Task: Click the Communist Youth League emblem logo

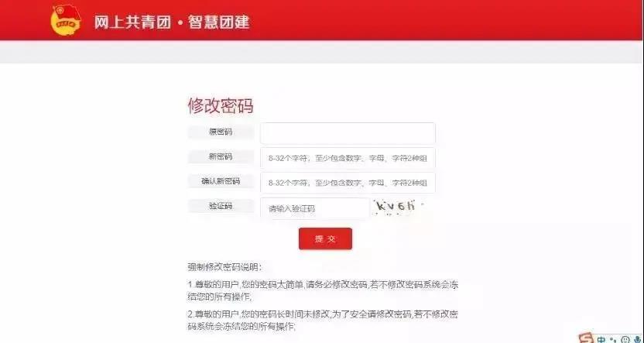Action: pyautogui.click(x=66, y=20)
